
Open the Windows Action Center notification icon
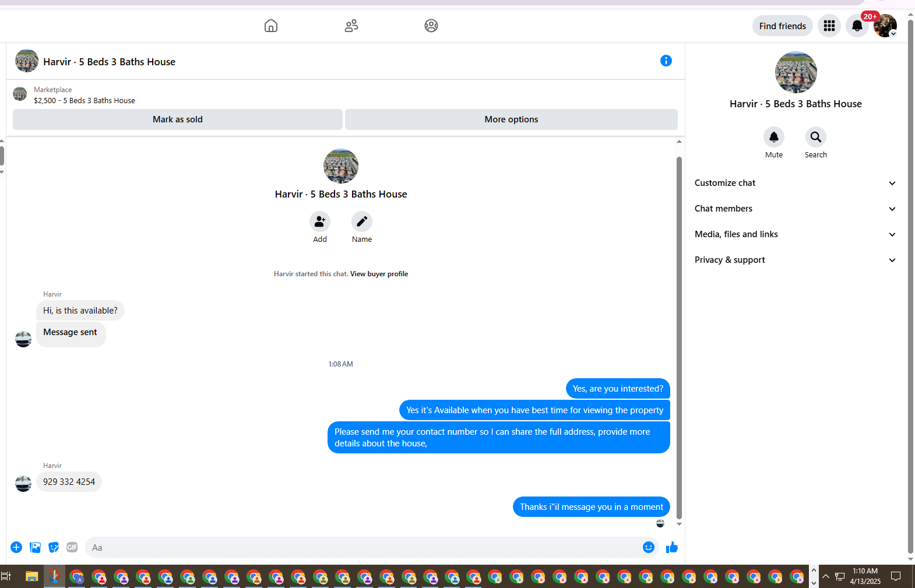896,577
